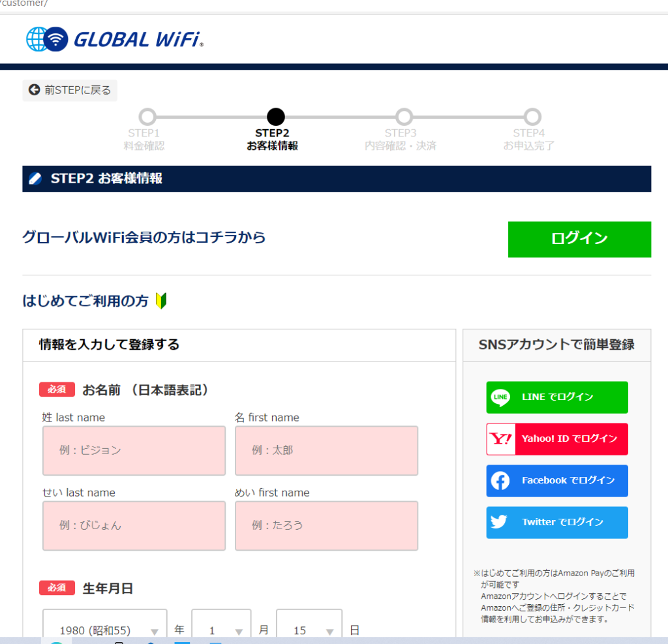Click the 情報を入力して登録する heading

[x=109, y=345]
